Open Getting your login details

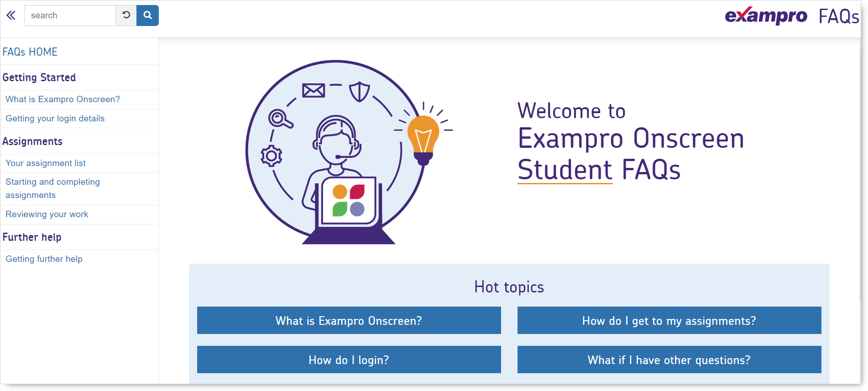pyautogui.click(x=55, y=119)
